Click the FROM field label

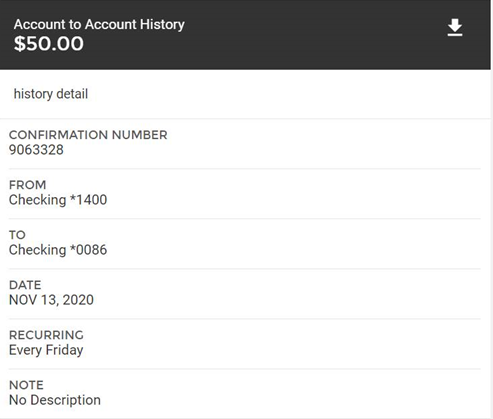pyautogui.click(x=27, y=185)
